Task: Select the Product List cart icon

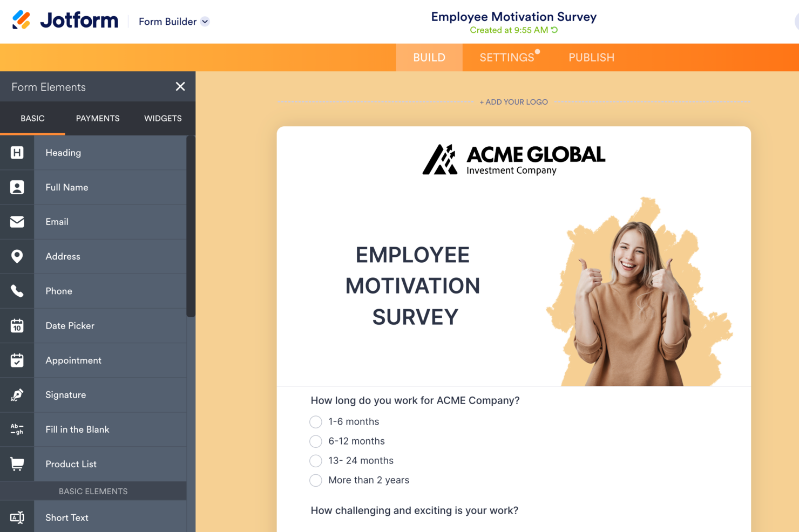Action: 17,464
